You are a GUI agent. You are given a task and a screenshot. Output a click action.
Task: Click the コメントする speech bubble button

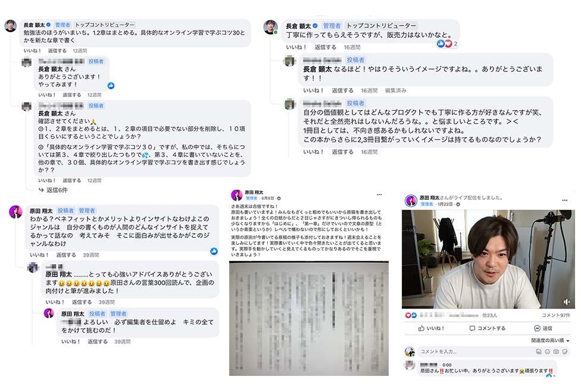488,328
